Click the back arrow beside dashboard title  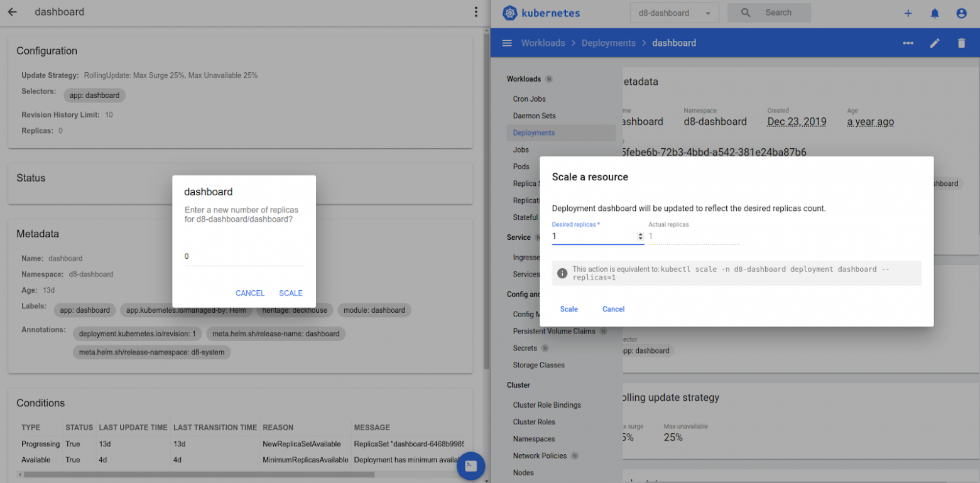coord(13,12)
